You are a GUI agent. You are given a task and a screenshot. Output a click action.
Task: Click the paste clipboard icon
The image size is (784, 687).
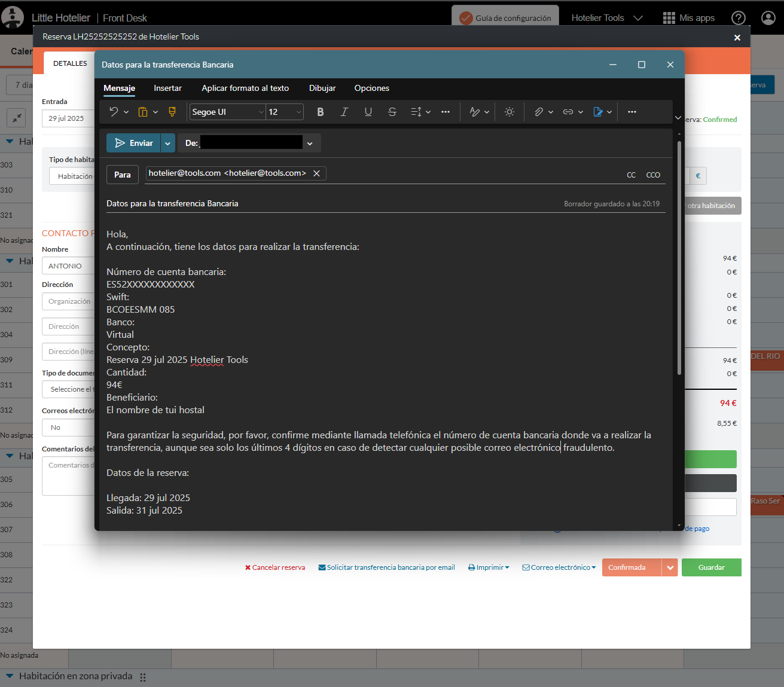[x=143, y=112]
